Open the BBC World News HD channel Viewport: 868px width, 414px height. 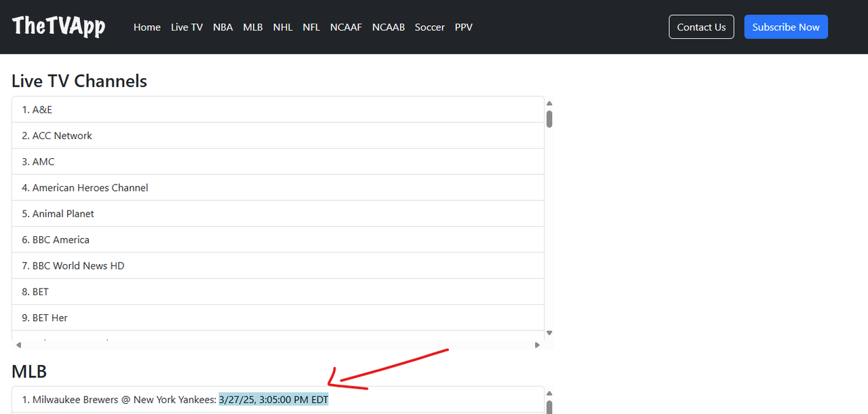pos(278,266)
